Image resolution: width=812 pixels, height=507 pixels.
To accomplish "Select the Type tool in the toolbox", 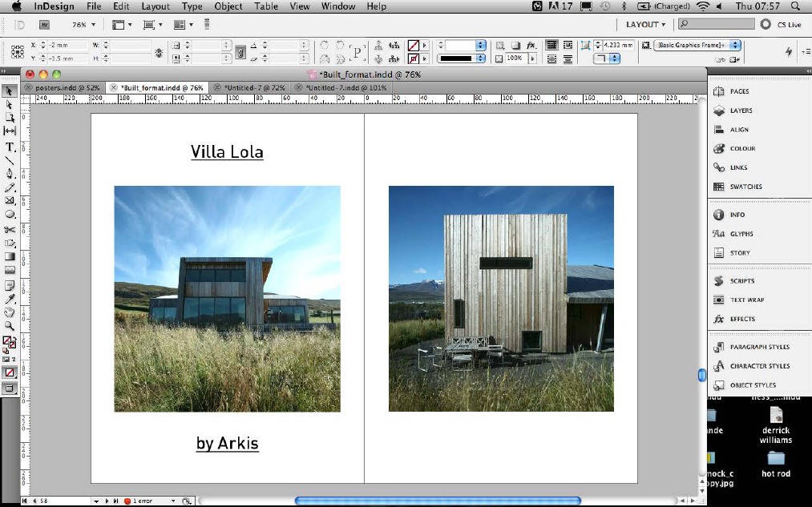I will click(x=10, y=147).
